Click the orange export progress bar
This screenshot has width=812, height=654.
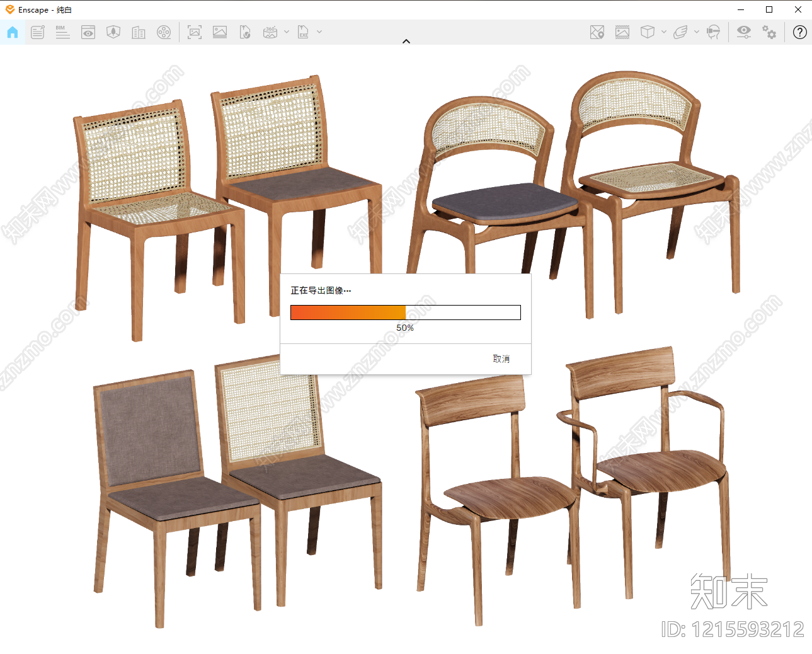pyautogui.click(x=406, y=313)
